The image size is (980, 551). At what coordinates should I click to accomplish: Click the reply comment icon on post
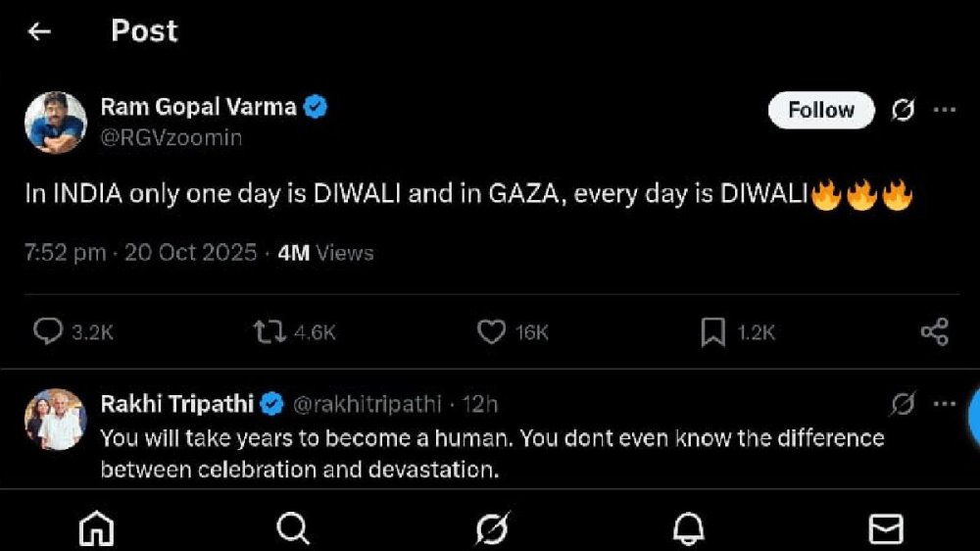click(x=48, y=332)
